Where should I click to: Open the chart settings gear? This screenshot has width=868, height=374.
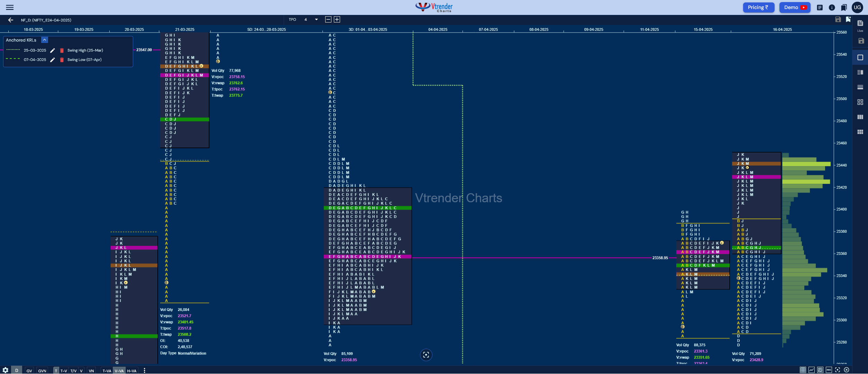click(x=5, y=370)
